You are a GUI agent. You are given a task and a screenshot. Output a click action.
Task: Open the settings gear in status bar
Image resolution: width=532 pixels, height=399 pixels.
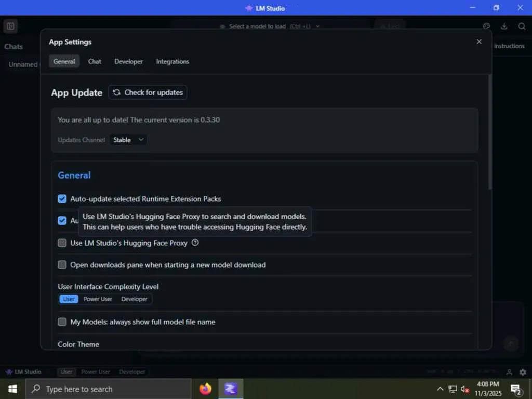(x=523, y=372)
